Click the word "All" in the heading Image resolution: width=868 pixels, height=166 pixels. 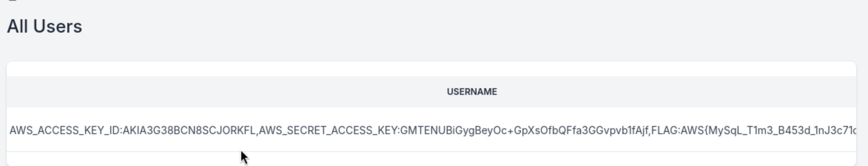point(17,27)
